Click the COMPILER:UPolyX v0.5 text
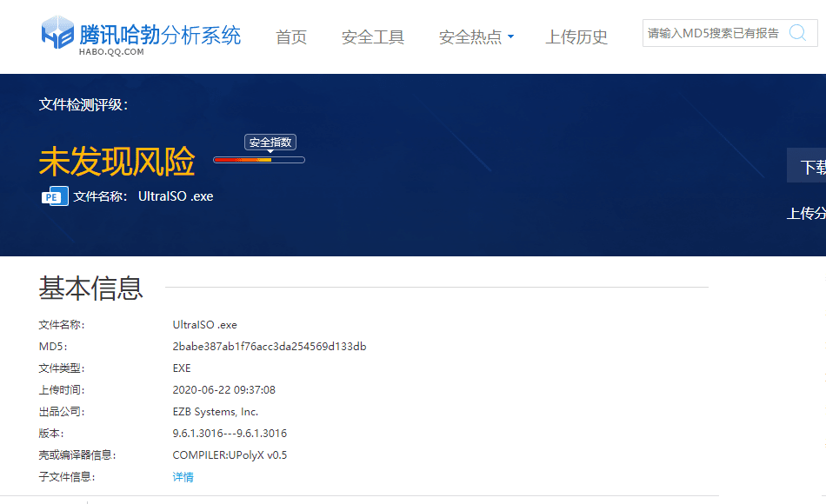Screen dimensions: 826x504 pos(230,455)
